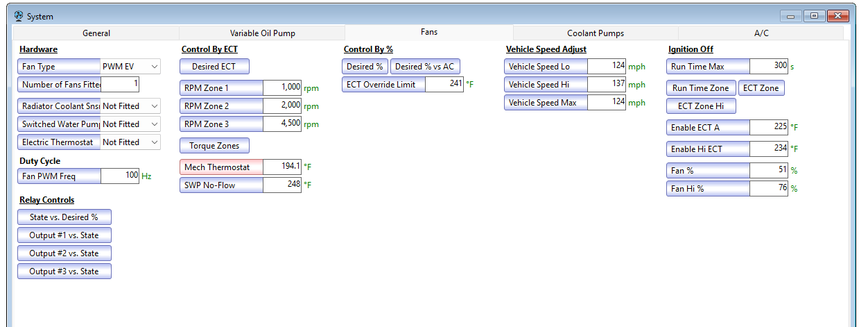The width and height of the screenshot is (868, 327).
Task: Click the Hardware section heading
Action: (38, 49)
